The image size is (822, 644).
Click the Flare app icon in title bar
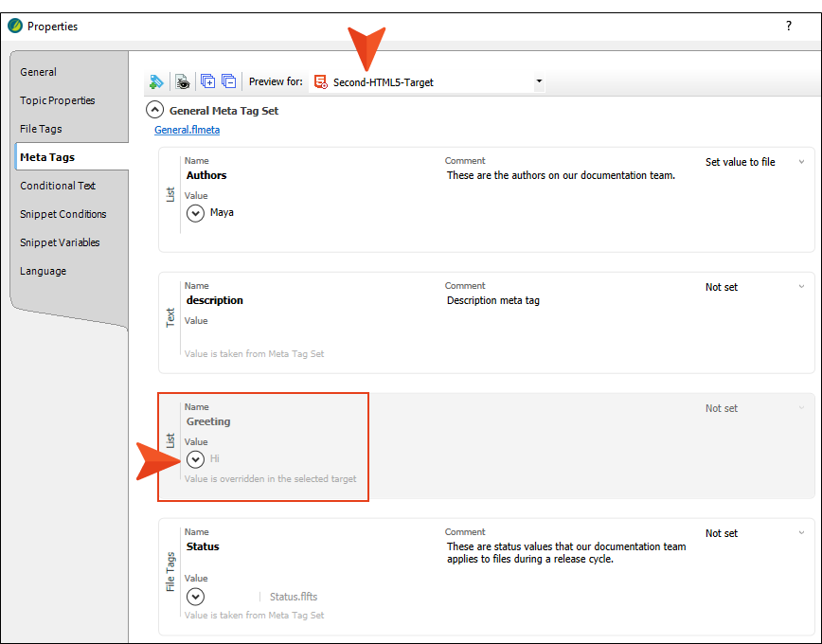15,26
